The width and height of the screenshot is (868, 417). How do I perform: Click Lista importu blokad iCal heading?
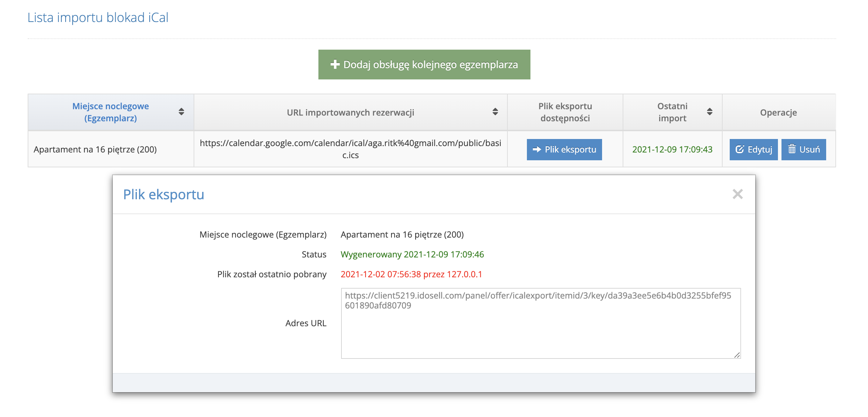[98, 17]
